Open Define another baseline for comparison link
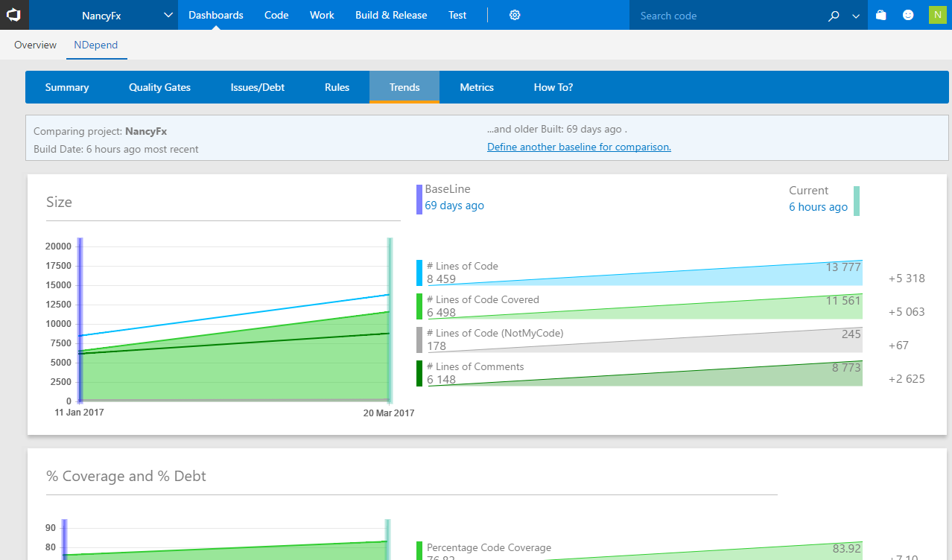The width and height of the screenshot is (952, 560). [579, 147]
